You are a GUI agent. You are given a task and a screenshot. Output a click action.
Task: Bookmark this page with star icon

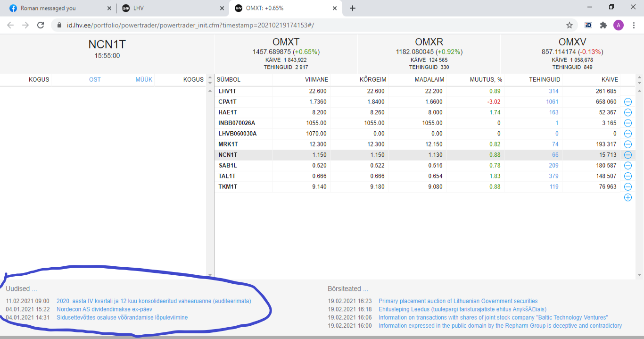point(569,25)
